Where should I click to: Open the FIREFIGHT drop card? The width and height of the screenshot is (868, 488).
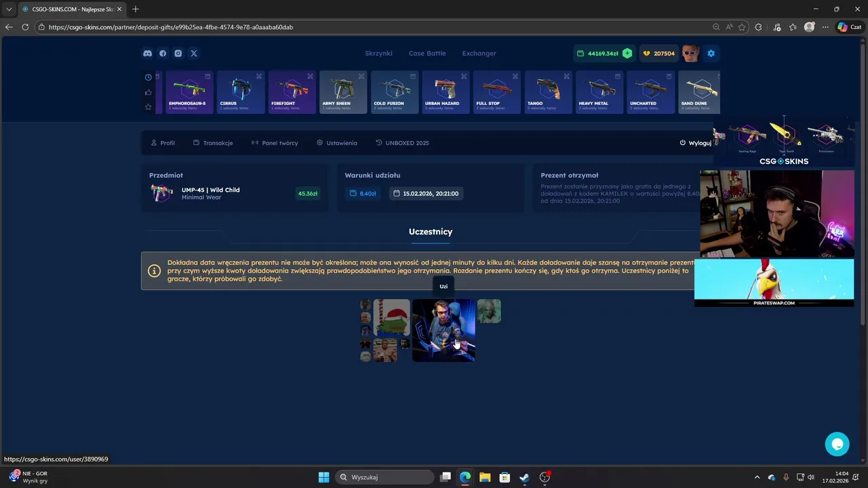(292, 92)
